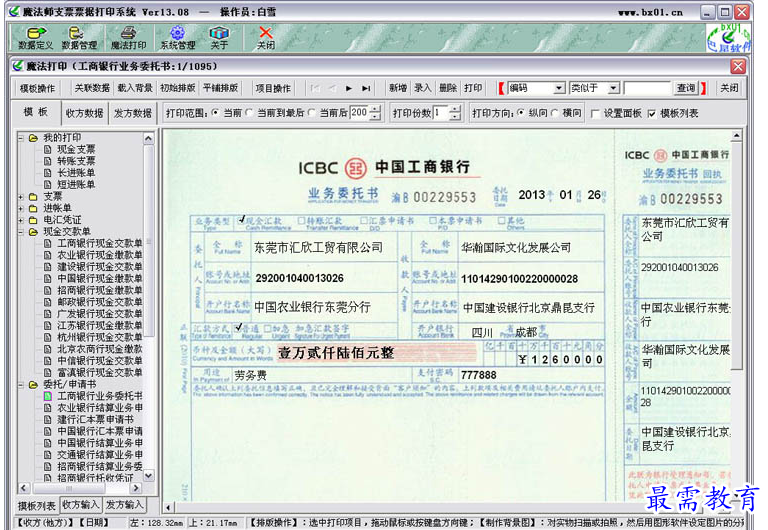Click the red X 关闭 toolbar icon
Viewport: 768px width, 530px height.
[x=265, y=38]
